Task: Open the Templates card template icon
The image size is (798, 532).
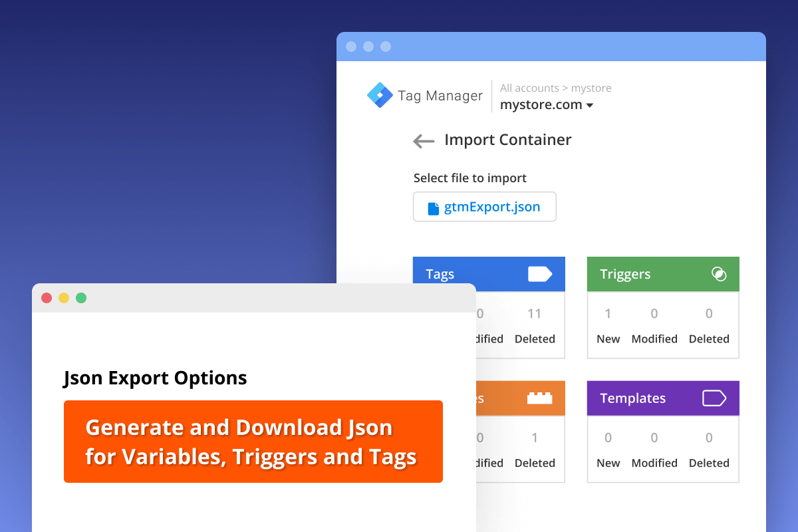Action: tap(714, 398)
